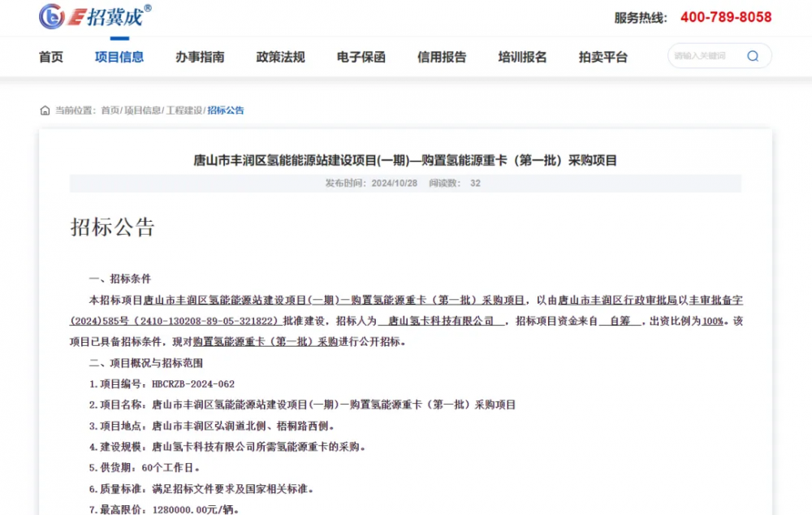Click the 招标公告 breadcrumb link
This screenshot has width=812, height=515.
(x=226, y=110)
